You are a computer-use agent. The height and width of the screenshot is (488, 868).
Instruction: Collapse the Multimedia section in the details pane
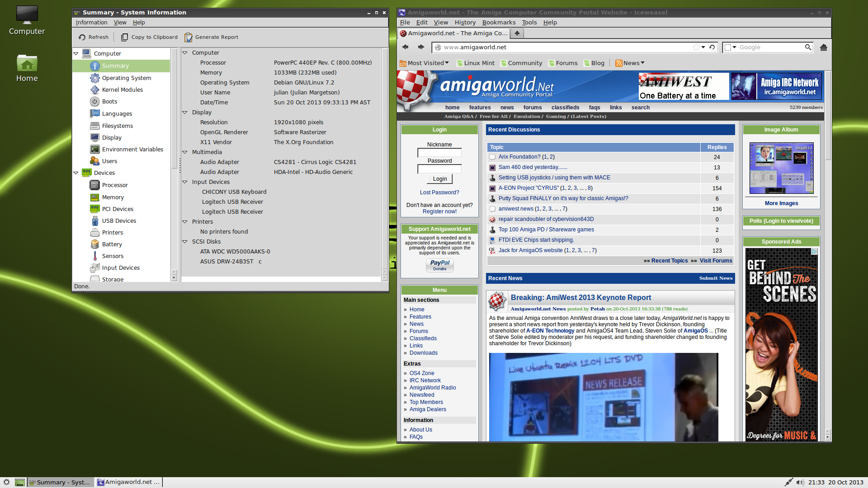184,152
